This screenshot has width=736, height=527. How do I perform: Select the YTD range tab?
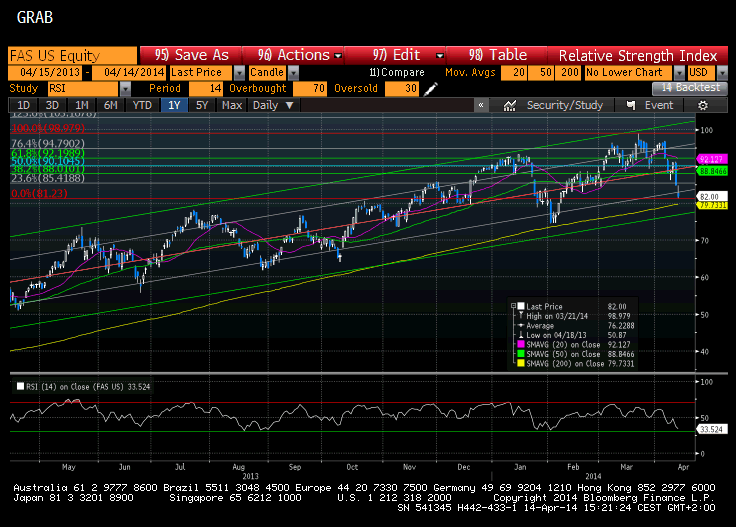click(x=142, y=105)
